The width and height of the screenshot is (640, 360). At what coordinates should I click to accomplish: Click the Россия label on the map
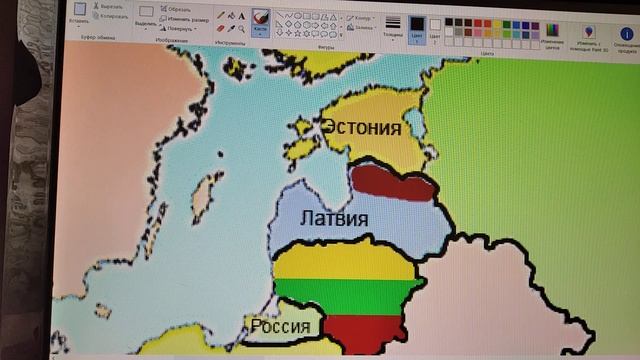[x=280, y=326]
